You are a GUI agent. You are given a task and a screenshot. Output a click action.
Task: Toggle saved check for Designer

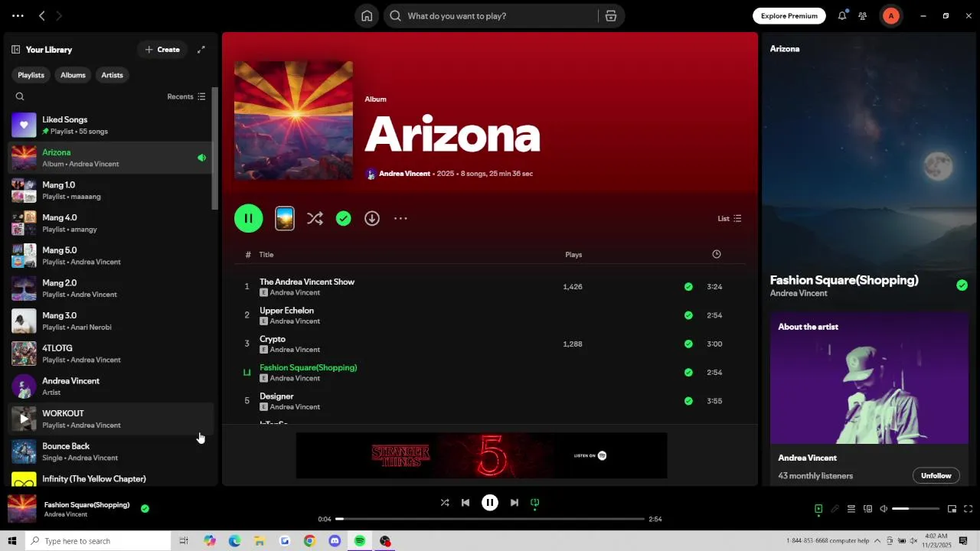point(688,401)
